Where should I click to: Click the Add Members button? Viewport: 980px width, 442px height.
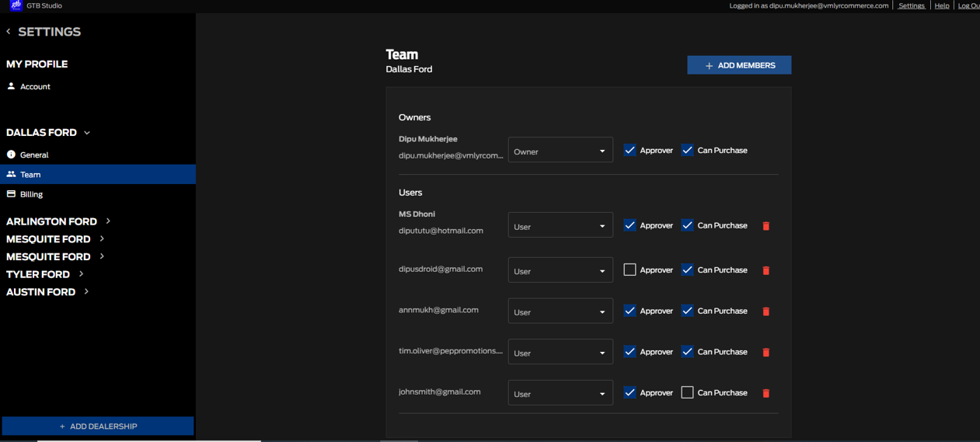739,65
